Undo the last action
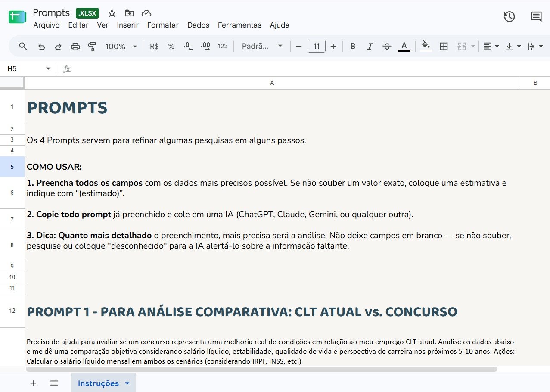Screen dimensions: 550x392 41,46
